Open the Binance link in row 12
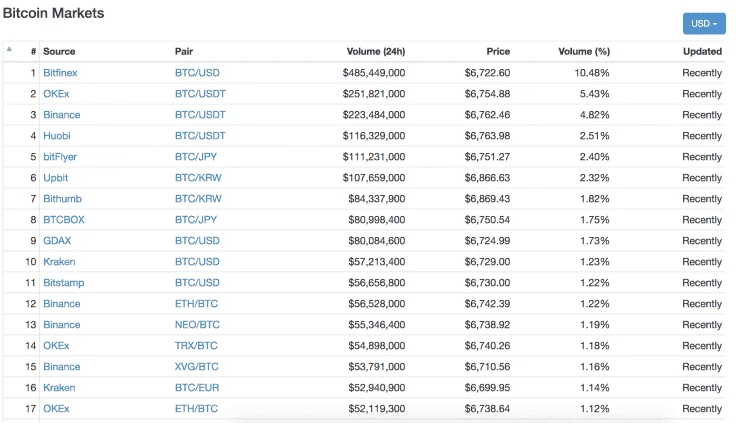736x423 pixels. (x=61, y=304)
